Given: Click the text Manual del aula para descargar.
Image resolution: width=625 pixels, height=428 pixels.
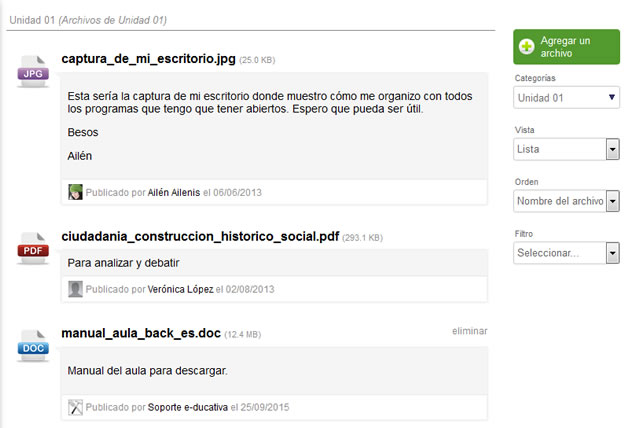Looking at the screenshot, I should point(147,371).
